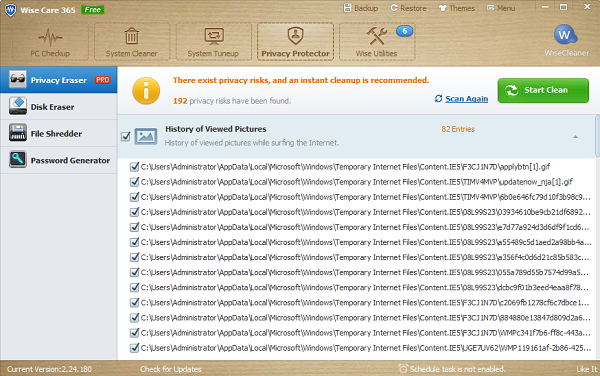The height and width of the screenshot is (376, 600).
Task: Uncheck the updatenow_nja[1].gif file entry
Action: click(134, 182)
